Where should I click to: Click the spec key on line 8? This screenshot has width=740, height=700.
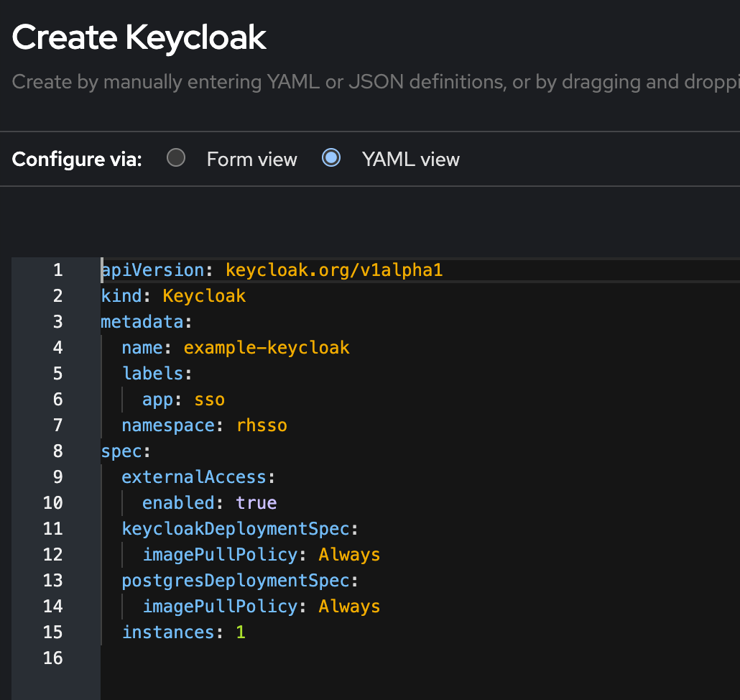click(x=121, y=452)
